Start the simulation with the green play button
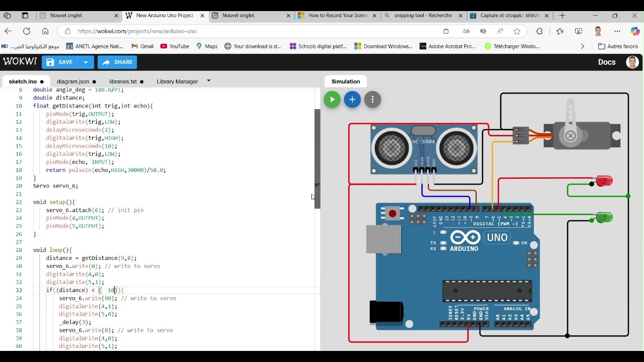644x362 pixels. pyautogui.click(x=332, y=100)
